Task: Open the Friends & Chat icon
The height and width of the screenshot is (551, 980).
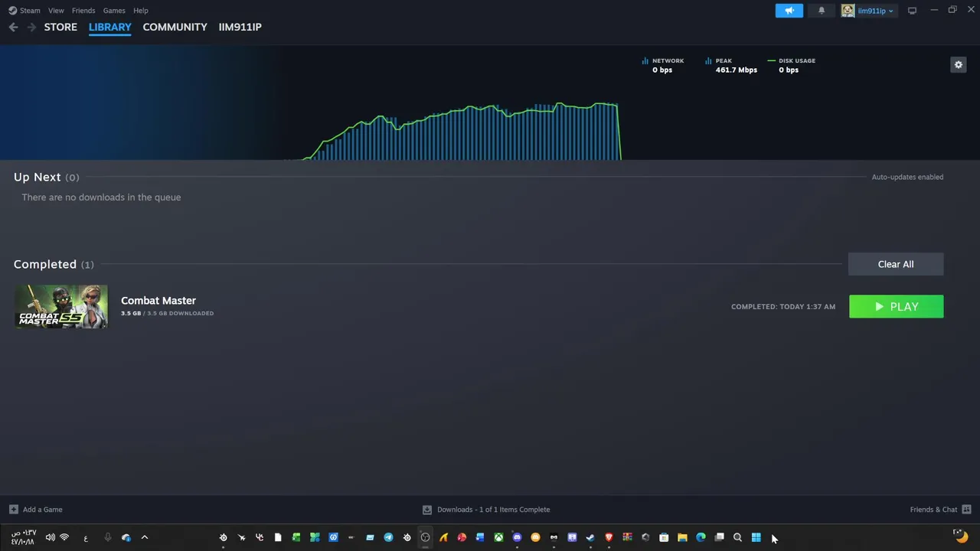Action: [966, 509]
